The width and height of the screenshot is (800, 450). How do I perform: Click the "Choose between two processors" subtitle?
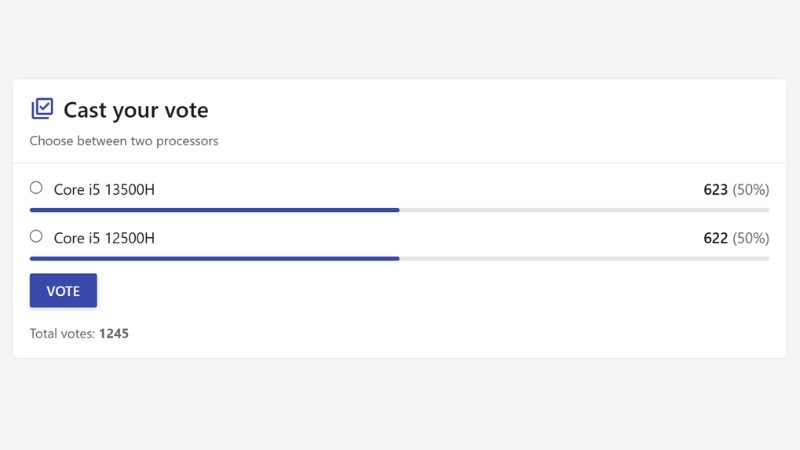(124, 141)
